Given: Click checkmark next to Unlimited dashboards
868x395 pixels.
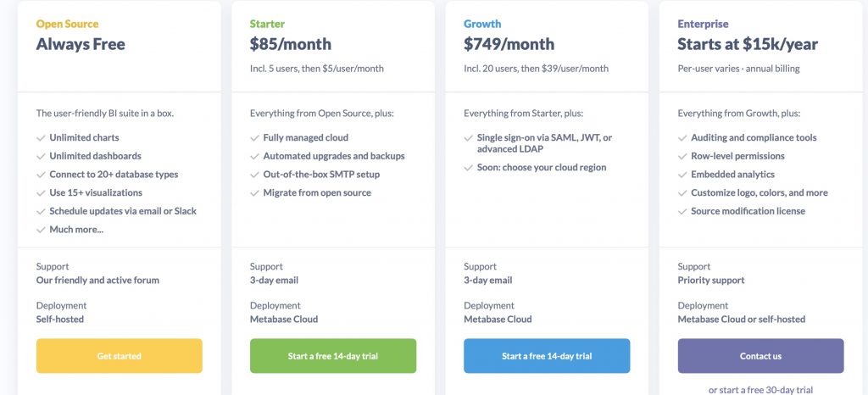Looking at the screenshot, I should [41, 156].
